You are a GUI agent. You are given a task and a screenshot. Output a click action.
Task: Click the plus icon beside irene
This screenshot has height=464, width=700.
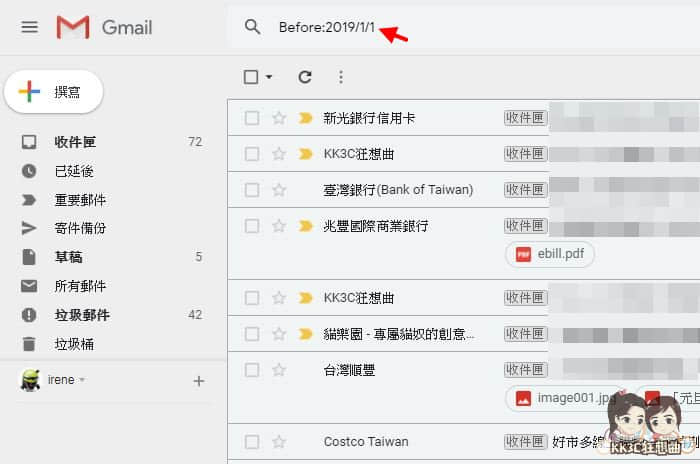[x=199, y=381]
